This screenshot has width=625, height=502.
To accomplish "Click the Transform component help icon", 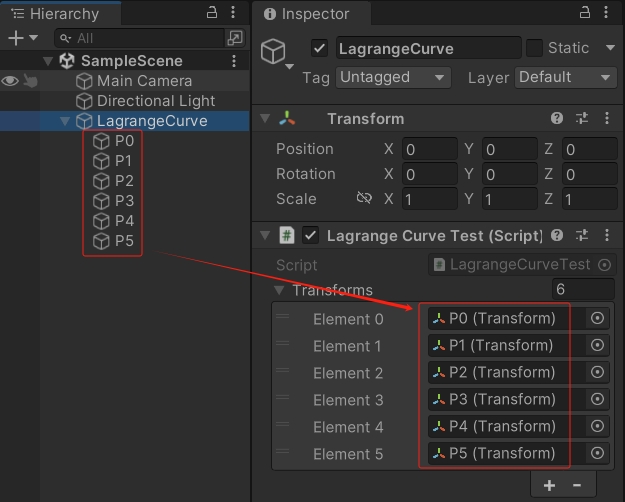I will tap(557, 119).
